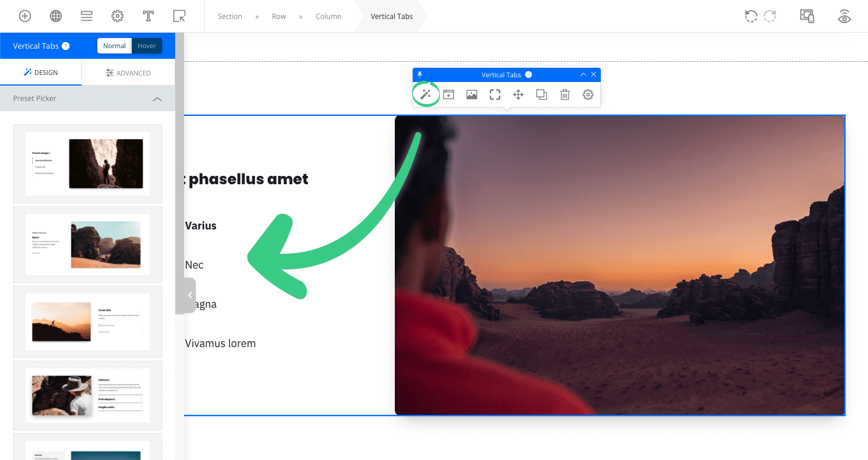The image size is (868, 460).
Task: Select the Nec tab item
Action: (194, 265)
